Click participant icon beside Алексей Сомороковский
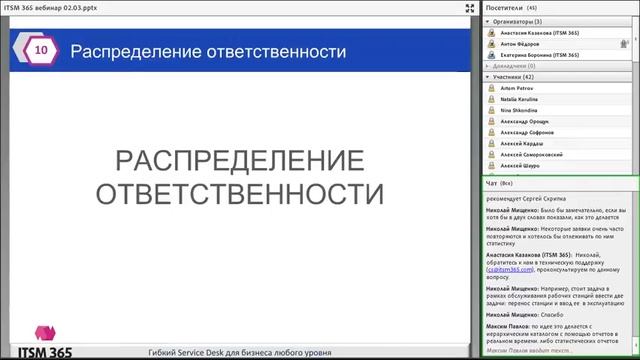This screenshot has width=640, height=360. 491,154
